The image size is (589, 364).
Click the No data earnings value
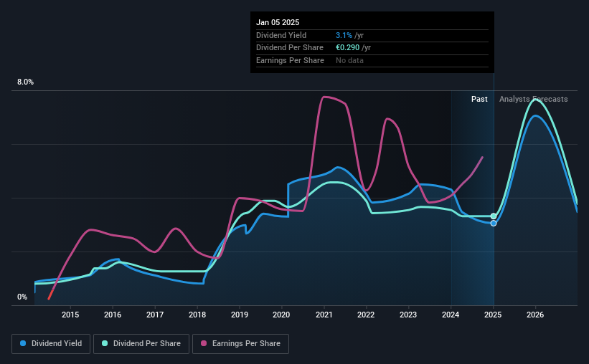coord(349,60)
